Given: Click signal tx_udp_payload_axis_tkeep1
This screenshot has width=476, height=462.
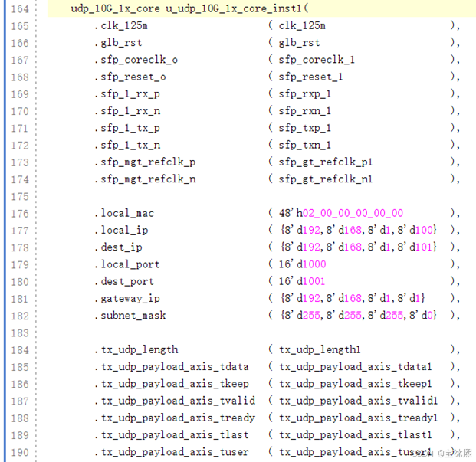Looking at the screenshot, I should point(356,384).
